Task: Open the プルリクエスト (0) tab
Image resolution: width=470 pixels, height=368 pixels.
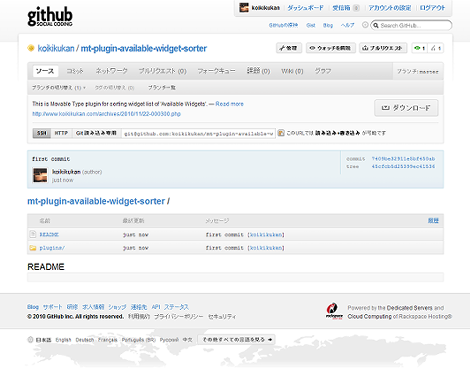Action: (x=162, y=71)
